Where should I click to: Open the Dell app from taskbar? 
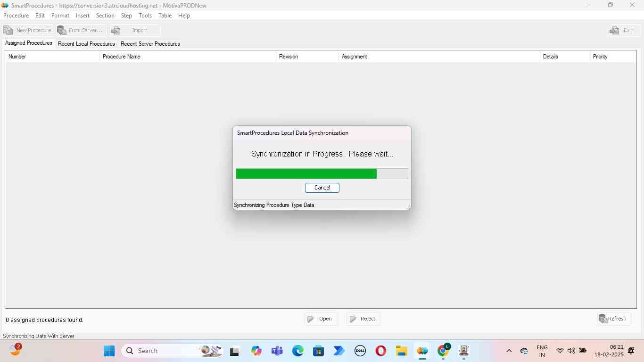coord(360,351)
